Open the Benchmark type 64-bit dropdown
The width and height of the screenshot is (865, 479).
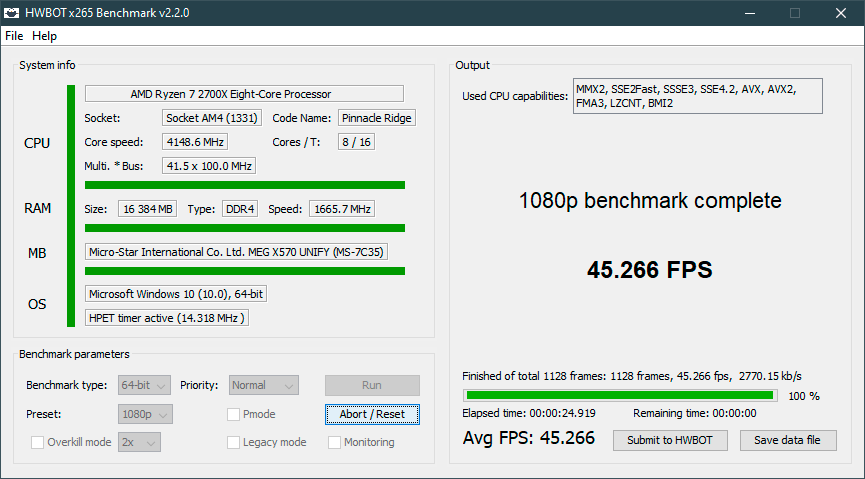click(144, 385)
